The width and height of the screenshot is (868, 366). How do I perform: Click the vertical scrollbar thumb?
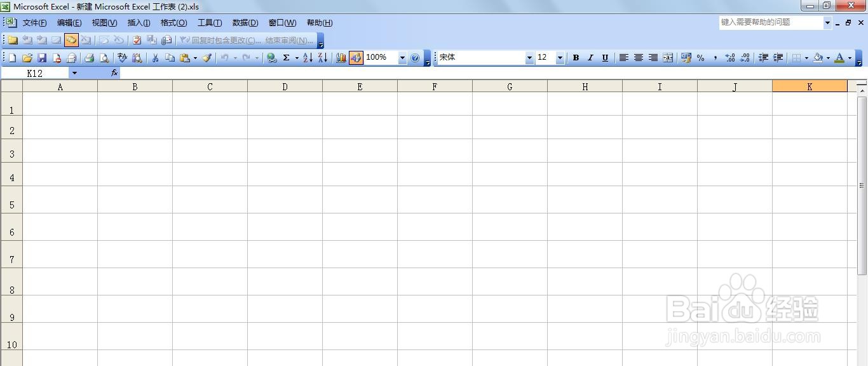coord(862,186)
